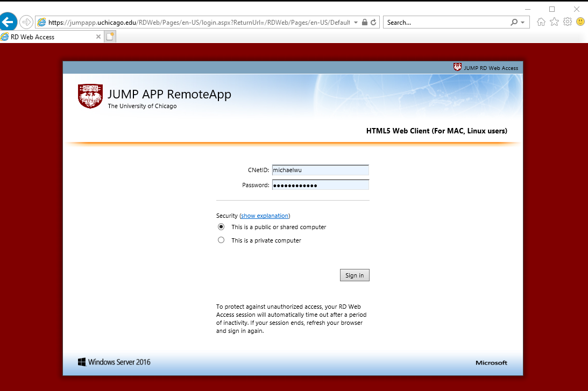
Task: Click the smiley feedback icon
Action: click(x=579, y=22)
